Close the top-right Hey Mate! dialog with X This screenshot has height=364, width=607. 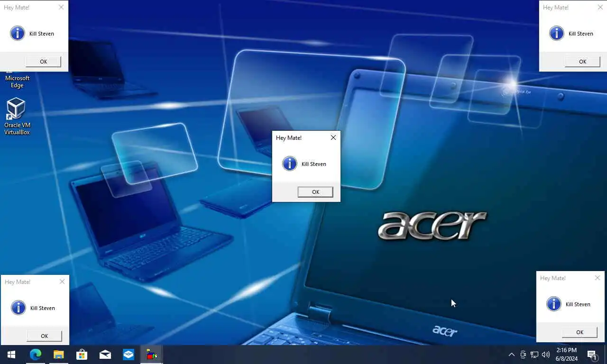click(x=600, y=7)
